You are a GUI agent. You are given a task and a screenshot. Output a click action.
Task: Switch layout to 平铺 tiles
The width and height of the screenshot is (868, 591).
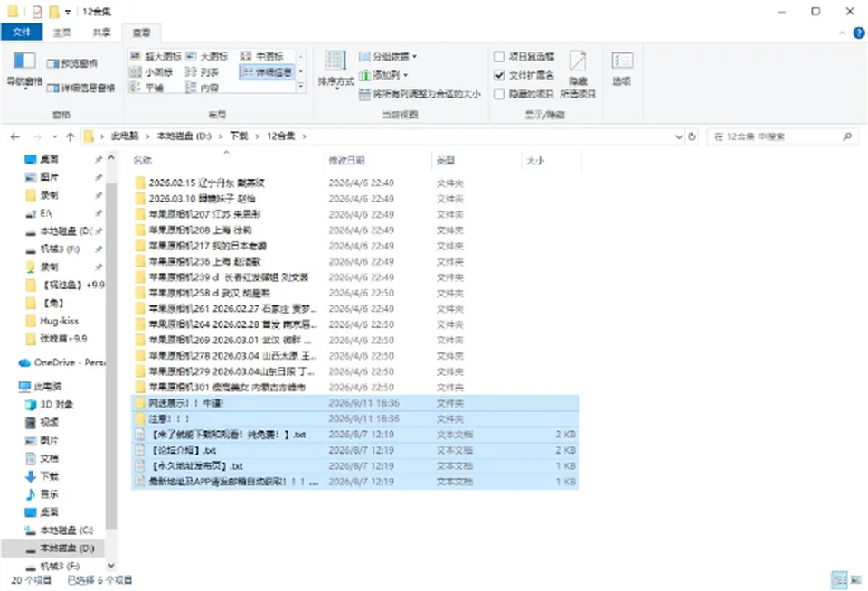(146, 88)
